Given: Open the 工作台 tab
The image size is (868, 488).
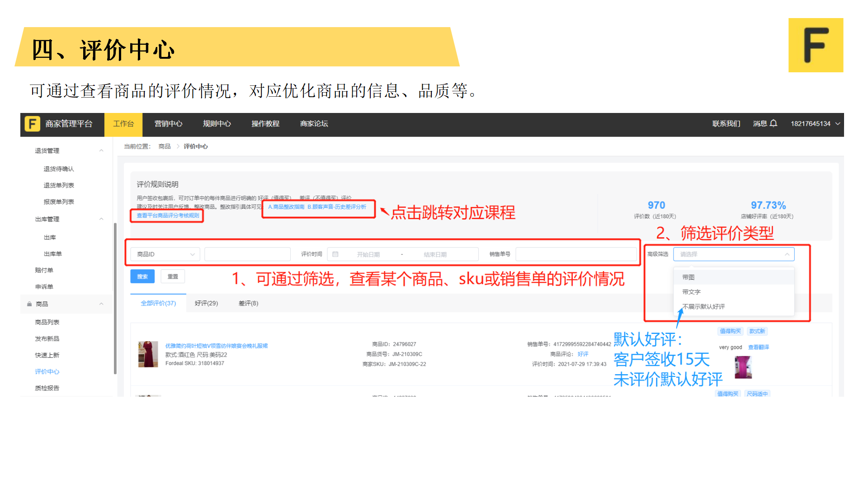Looking at the screenshot, I should [123, 124].
